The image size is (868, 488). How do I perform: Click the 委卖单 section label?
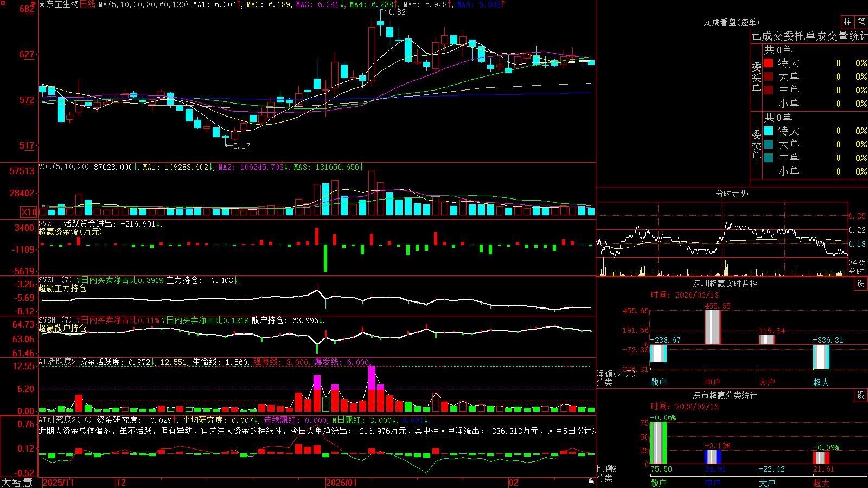756,145
